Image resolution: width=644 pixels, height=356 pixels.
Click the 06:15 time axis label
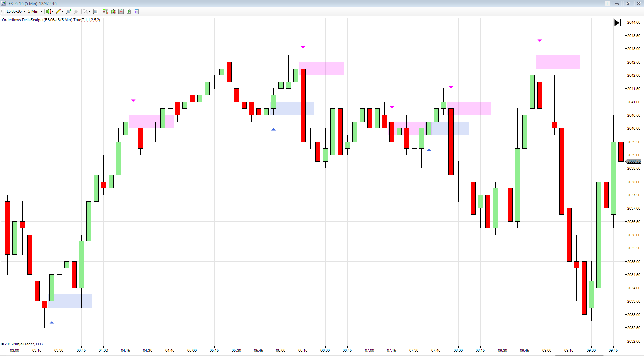303,350
